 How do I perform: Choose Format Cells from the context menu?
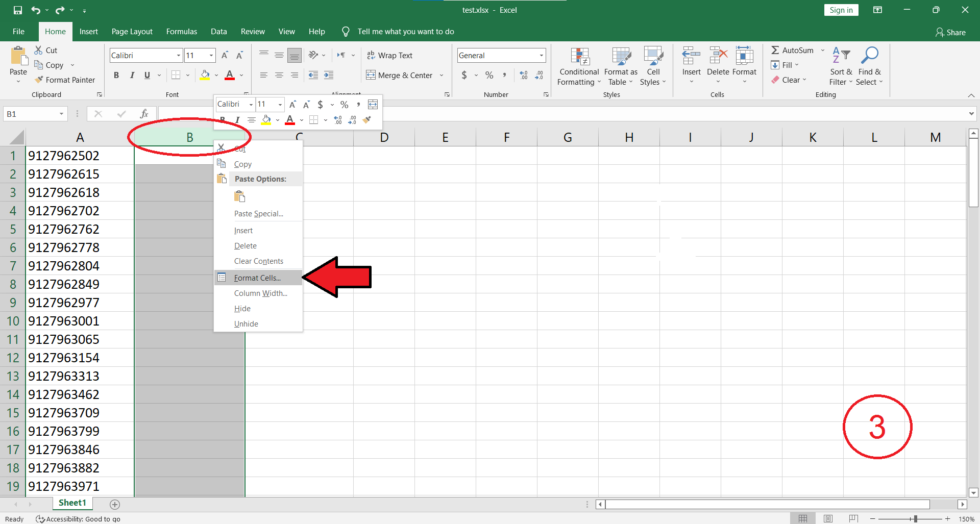(257, 278)
